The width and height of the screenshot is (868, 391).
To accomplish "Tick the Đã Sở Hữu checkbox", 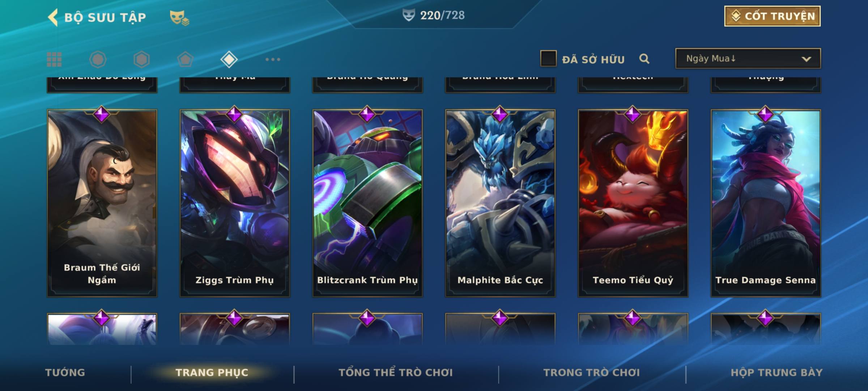I will (x=548, y=59).
